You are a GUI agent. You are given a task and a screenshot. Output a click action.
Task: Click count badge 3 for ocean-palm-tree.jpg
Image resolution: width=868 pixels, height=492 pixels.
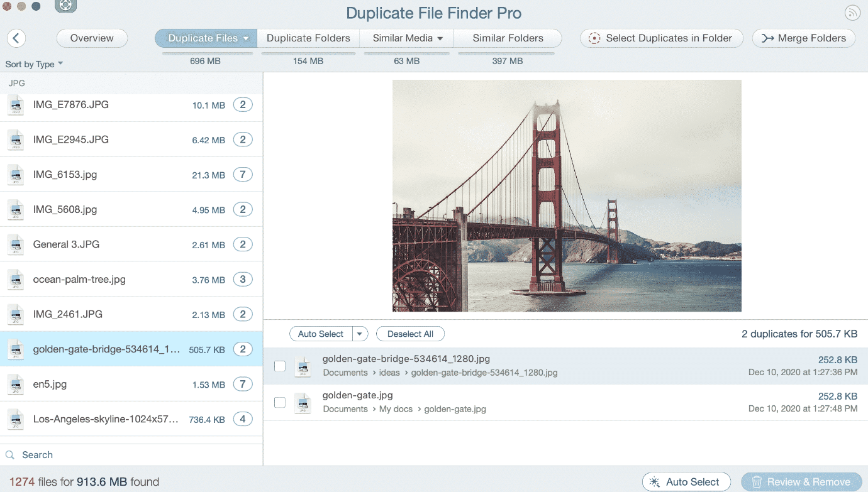[243, 280]
